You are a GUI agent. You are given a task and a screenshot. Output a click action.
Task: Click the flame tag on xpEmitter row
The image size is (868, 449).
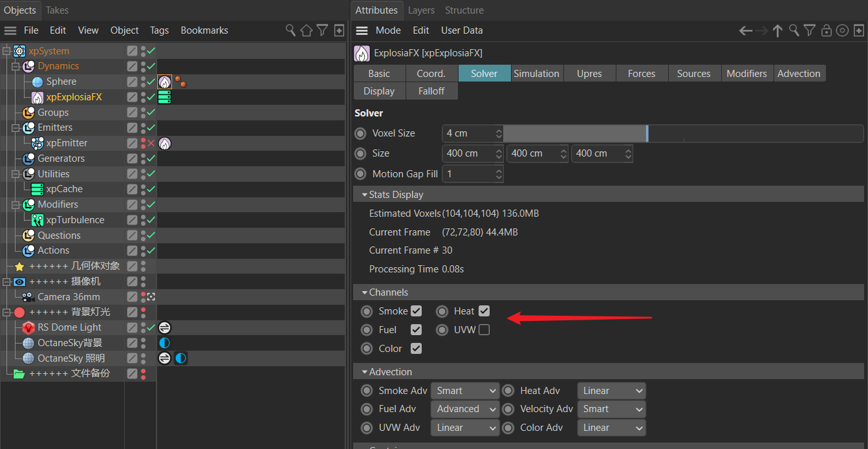click(x=165, y=143)
